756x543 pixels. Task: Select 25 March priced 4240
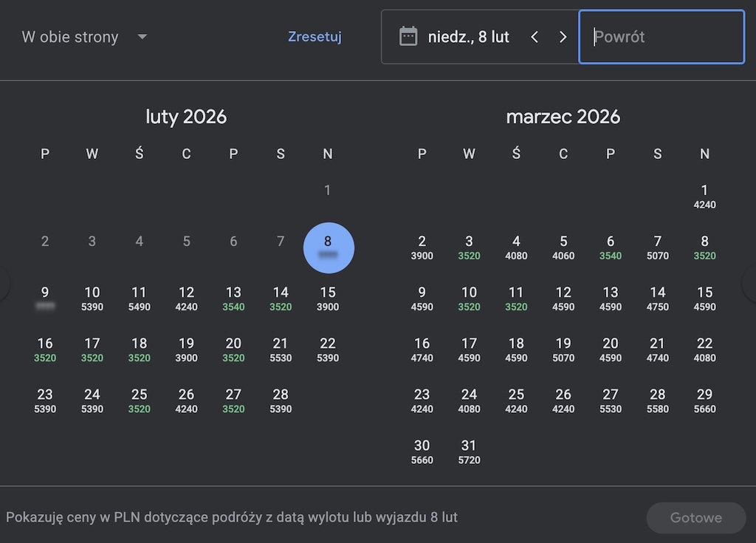pyautogui.click(x=516, y=401)
